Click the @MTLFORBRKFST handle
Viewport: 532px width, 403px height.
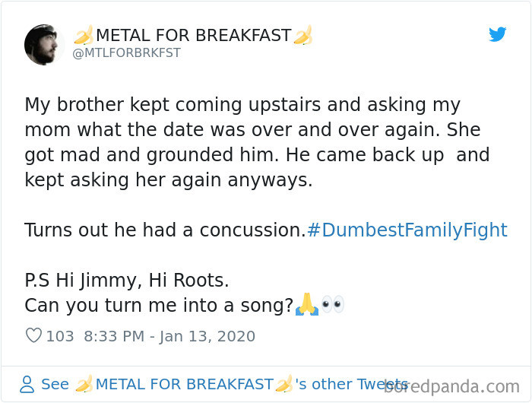(126, 53)
